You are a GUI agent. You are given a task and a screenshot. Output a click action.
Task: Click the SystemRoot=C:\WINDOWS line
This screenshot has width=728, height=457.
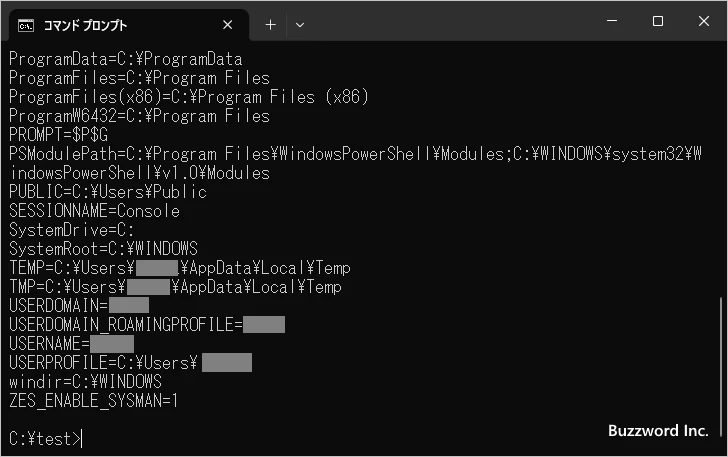click(103, 249)
